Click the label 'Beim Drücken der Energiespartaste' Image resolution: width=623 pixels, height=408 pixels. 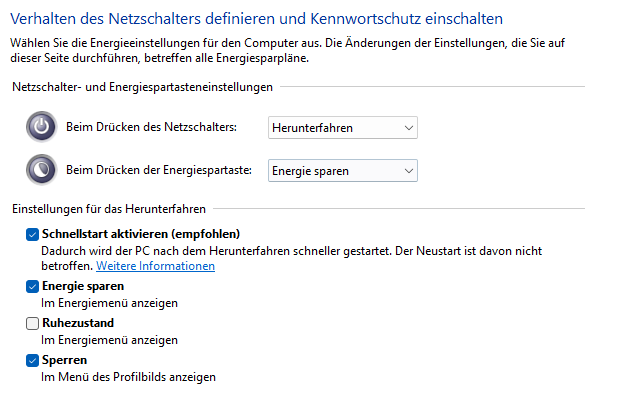click(x=157, y=171)
